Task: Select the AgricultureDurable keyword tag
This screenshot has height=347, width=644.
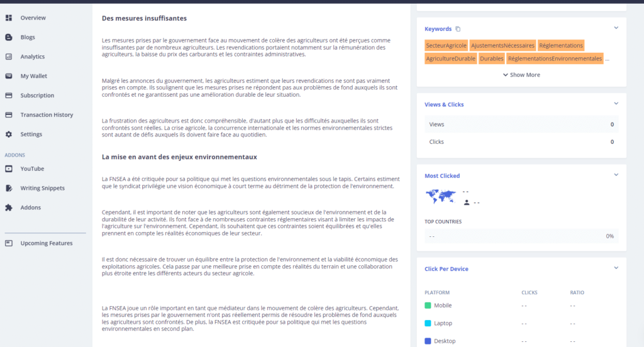Action: pos(450,58)
